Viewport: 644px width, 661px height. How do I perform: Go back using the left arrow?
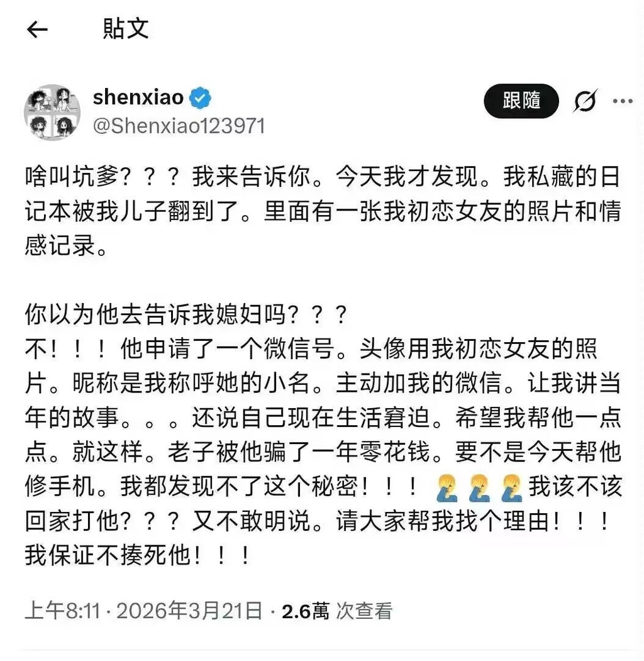click(37, 30)
